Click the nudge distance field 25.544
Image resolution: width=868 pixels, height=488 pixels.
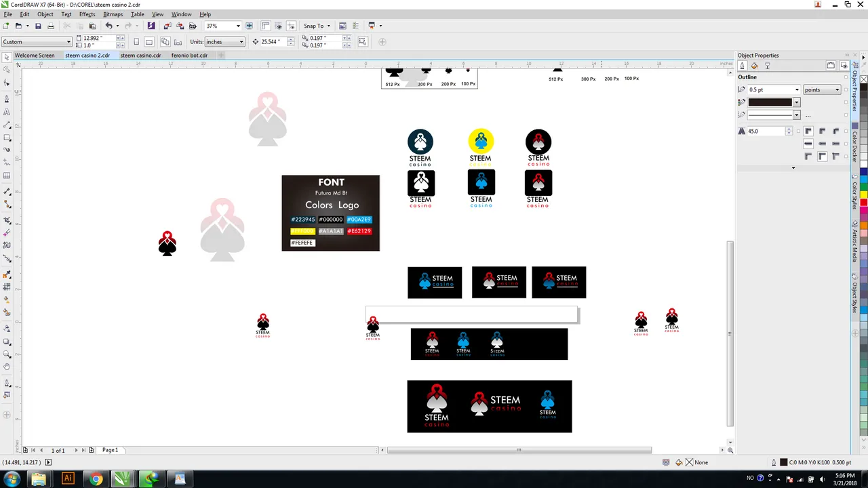click(x=274, y=42)
